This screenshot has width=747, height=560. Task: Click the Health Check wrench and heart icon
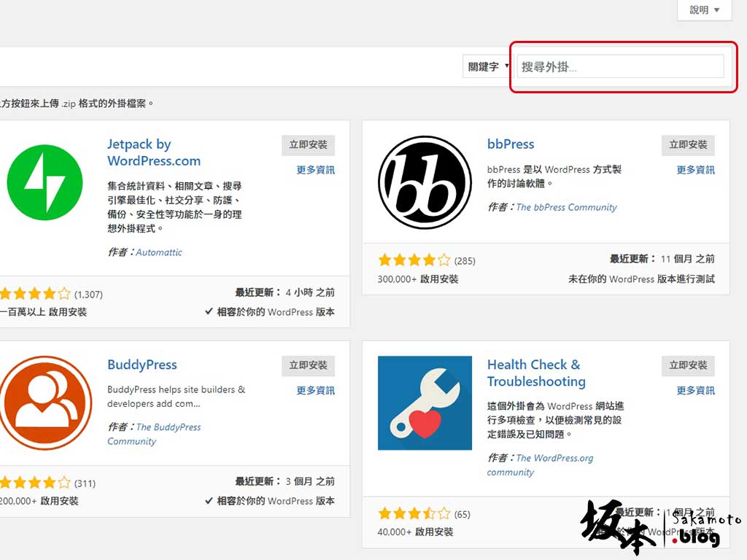pos(425,402)
